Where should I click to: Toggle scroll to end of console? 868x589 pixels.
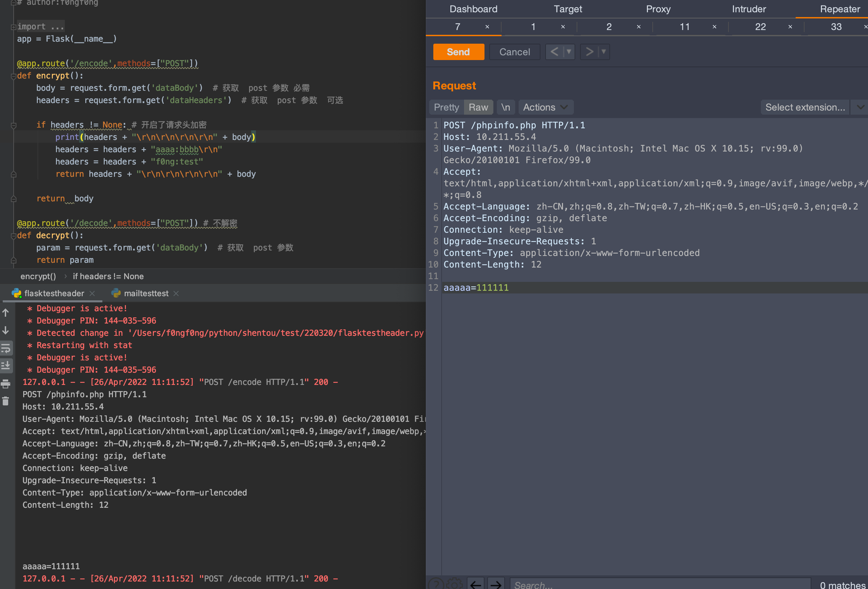click(x=5, y=365)
